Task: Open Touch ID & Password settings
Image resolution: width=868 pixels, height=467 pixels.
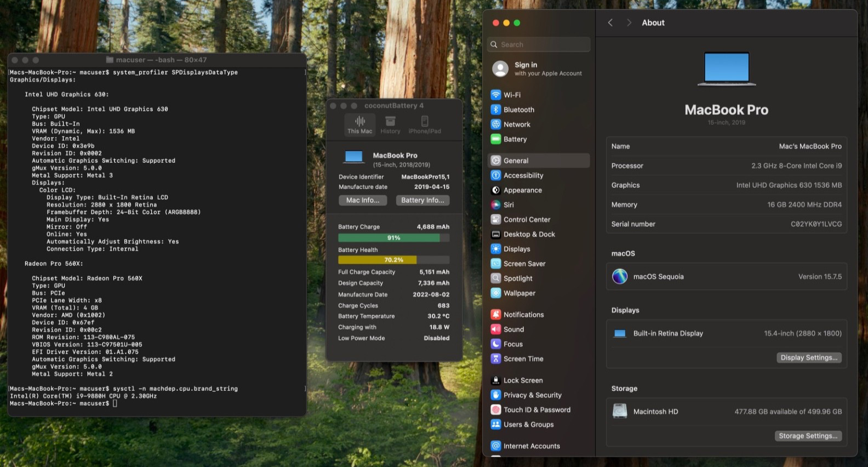Action: point(536,409)
